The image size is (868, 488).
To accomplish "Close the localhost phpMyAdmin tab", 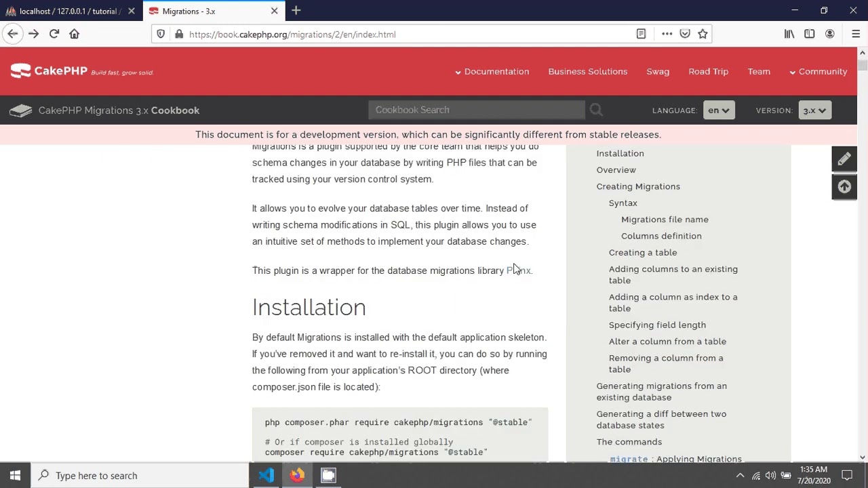I will (132, 11).
